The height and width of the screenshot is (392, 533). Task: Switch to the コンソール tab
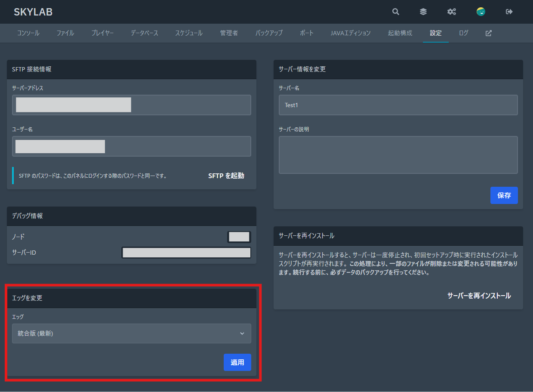click(28, 33)
